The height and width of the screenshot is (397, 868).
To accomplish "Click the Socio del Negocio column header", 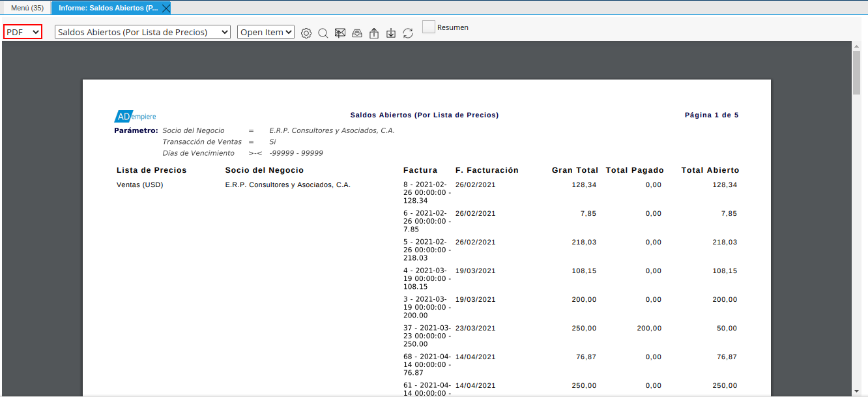I will point(265,170).
